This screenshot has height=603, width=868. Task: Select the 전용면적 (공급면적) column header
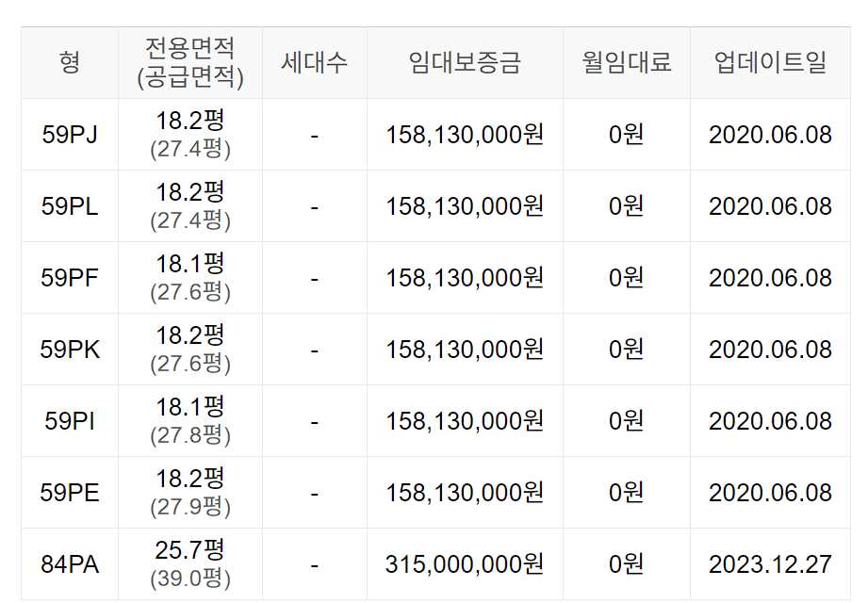tap(189, 62)
